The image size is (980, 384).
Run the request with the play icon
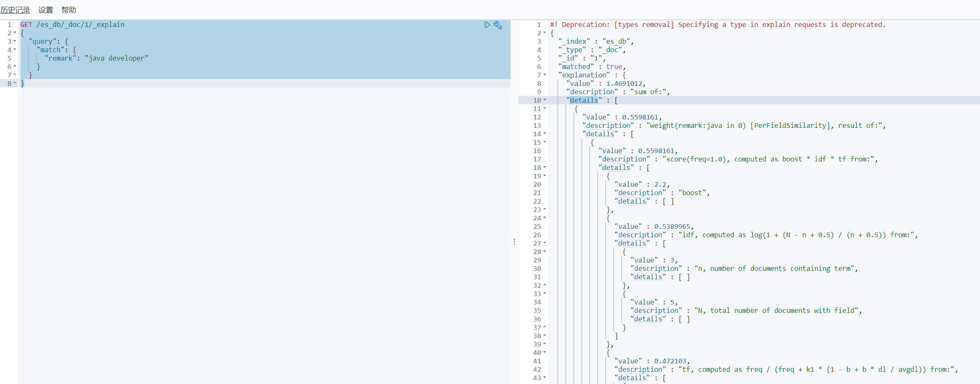[x=487, y=25]
